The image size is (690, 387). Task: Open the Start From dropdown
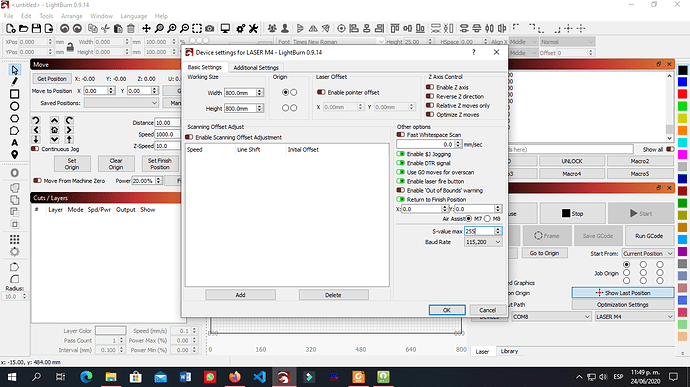(648, 254)
